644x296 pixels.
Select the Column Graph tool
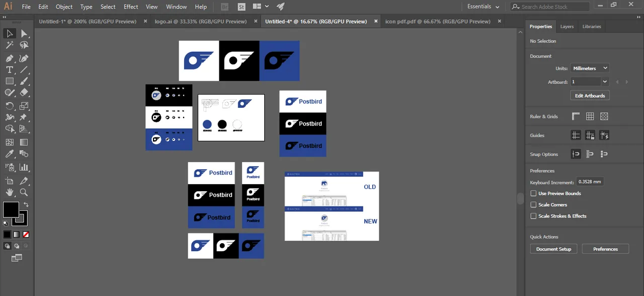click(x=24, y=167)
